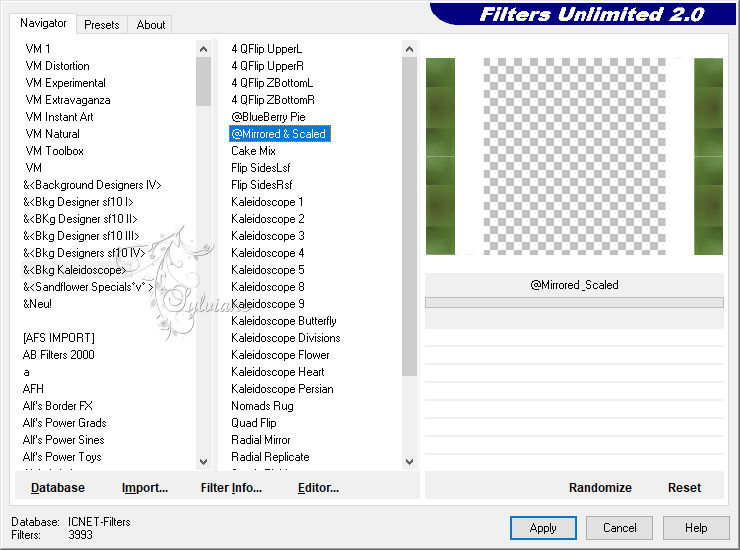The image size is (740, 550).
Task: Choose Kaleidoscope 1 filter
Action: point(267,202)
